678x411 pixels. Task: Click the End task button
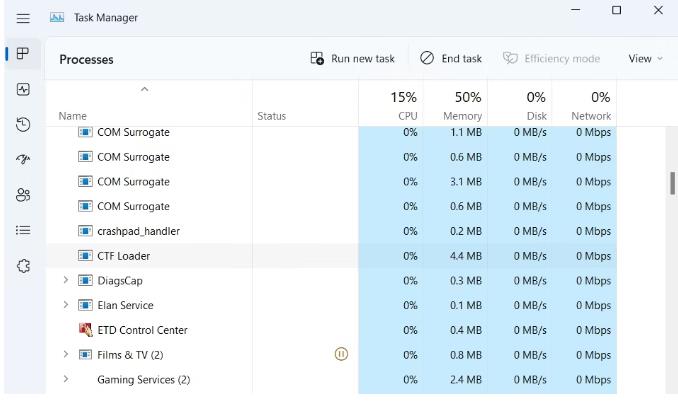click(x=451, y=58)
